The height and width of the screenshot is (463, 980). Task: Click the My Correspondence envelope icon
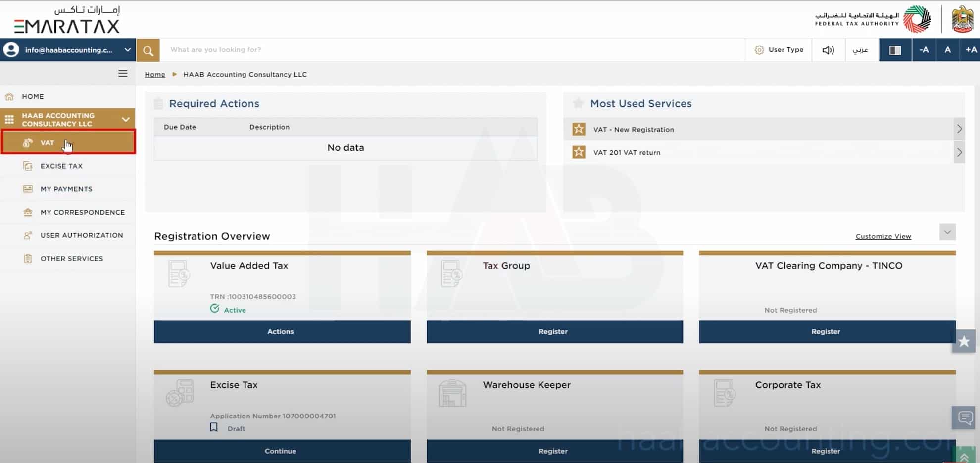coord(28,212)
